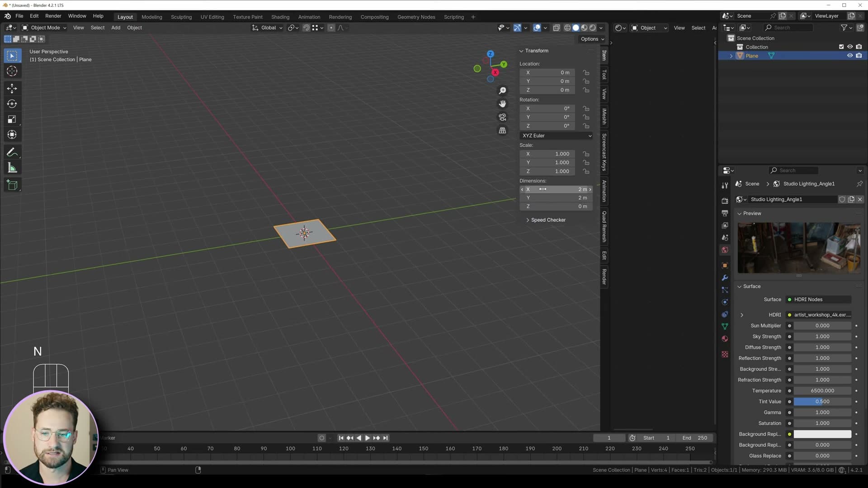Choose the Select Box tool
The image size is (868, 488).
point(12,56)
